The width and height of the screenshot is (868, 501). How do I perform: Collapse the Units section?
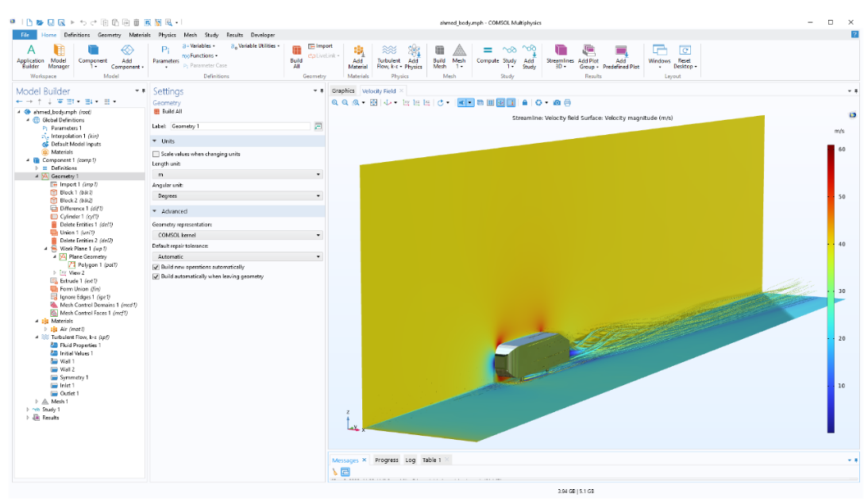click(155, 141)
